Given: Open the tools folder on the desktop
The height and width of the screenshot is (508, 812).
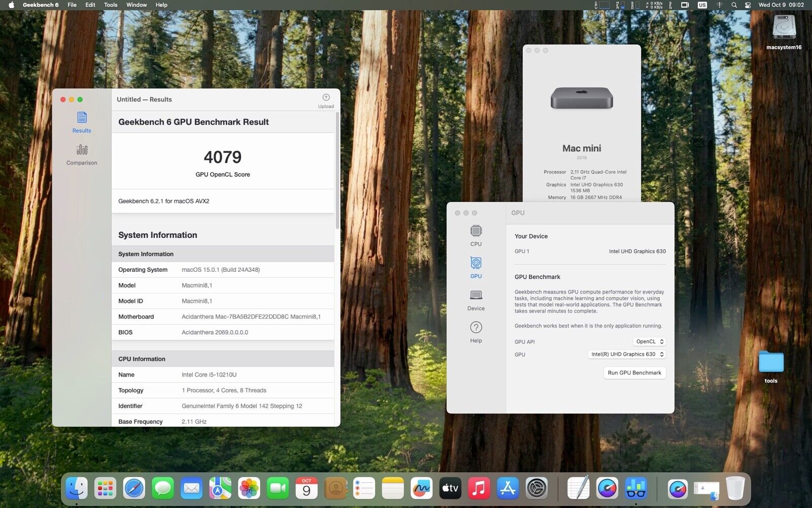Looking at the screenshot, I should coord(771,366).
